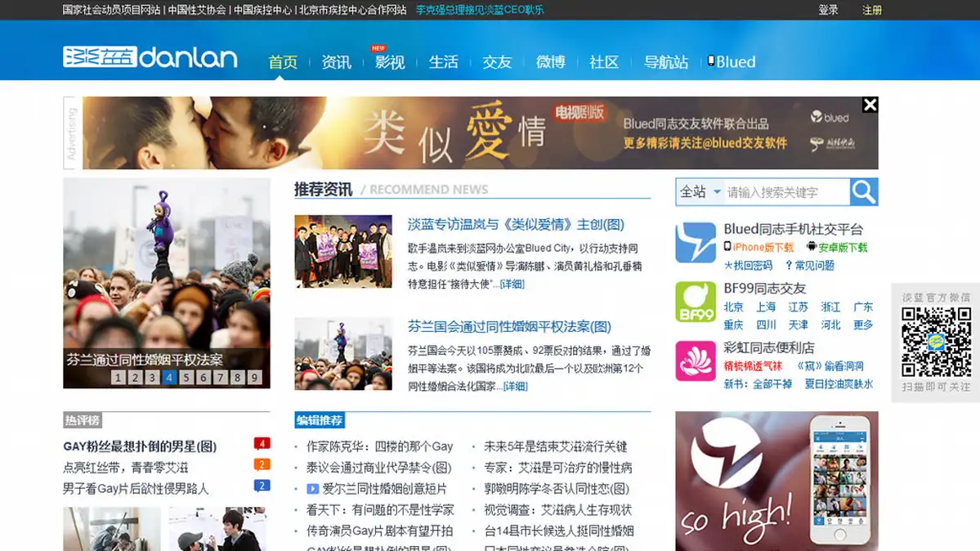Viewport: 980px width, 551px height.
Task: Open the 温岚 interview article thumbnail
Action: pyautogui.click(x=343, y=251)
